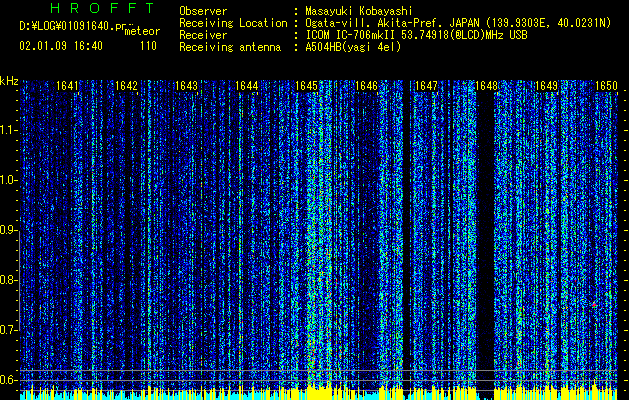Screen dimensions: 629x400
Task: Click the 1645 time marker
Action: tap(306, 86)
